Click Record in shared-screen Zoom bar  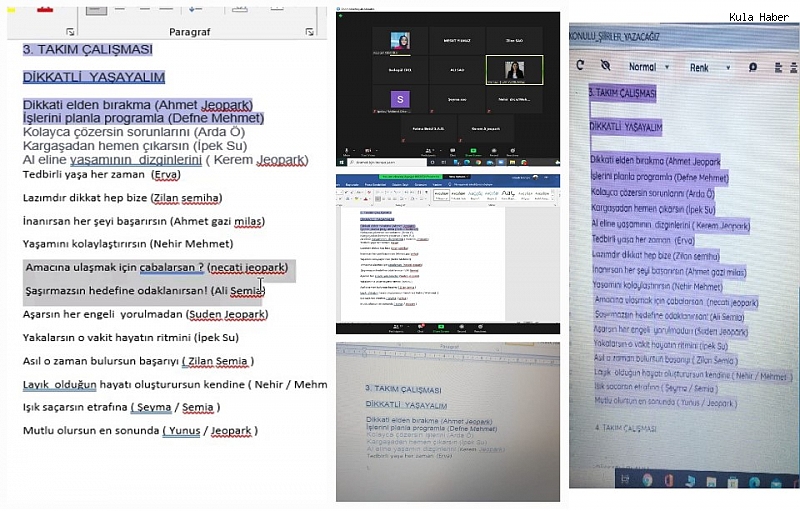point(462,328)
